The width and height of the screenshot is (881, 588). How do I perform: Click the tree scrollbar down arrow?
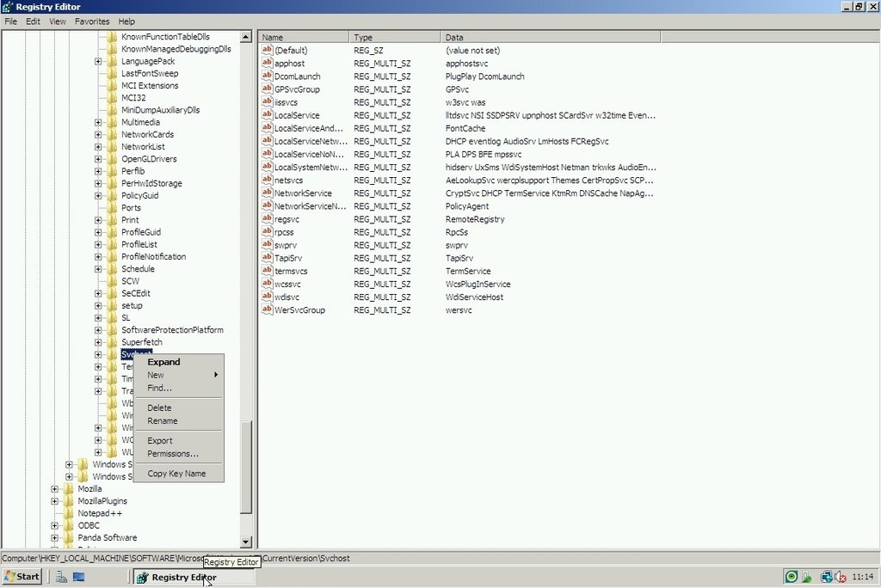coord(245,542)
